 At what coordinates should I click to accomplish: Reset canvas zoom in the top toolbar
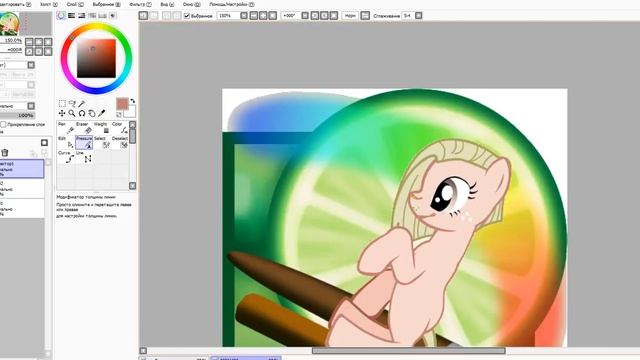(x=273, y=16)
